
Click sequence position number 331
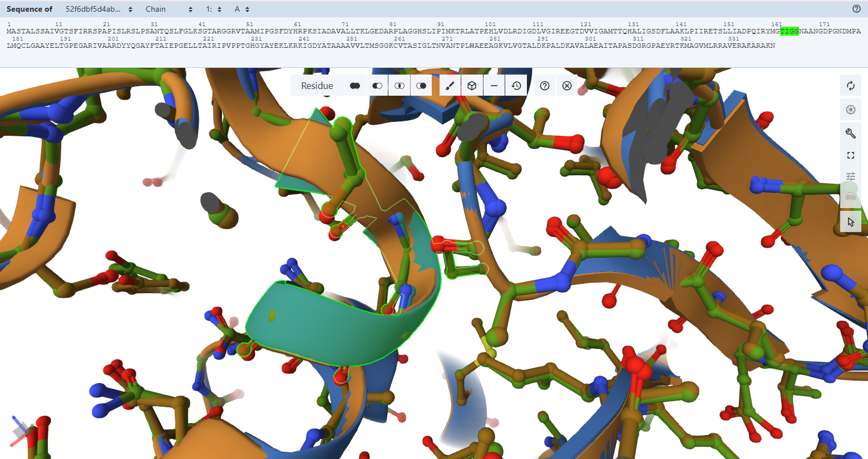(734, 39)
